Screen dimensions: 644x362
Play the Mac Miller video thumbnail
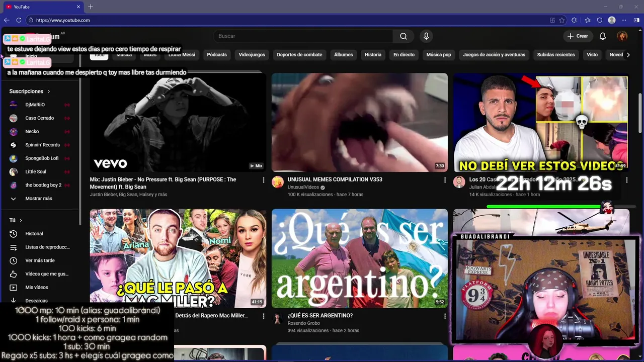click(x=178, y=258)
